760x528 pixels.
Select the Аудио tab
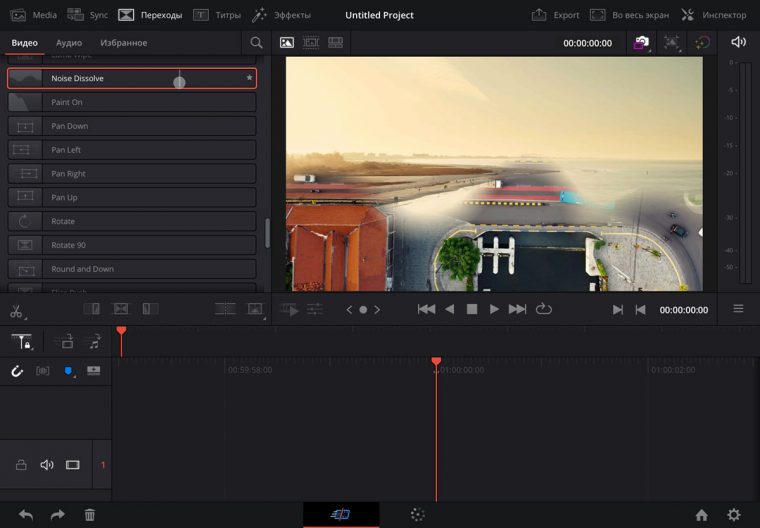(x=69, y=43)
